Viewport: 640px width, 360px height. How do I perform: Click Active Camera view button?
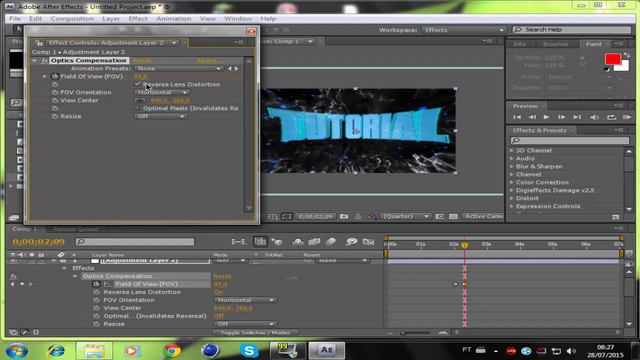point(484,216)
